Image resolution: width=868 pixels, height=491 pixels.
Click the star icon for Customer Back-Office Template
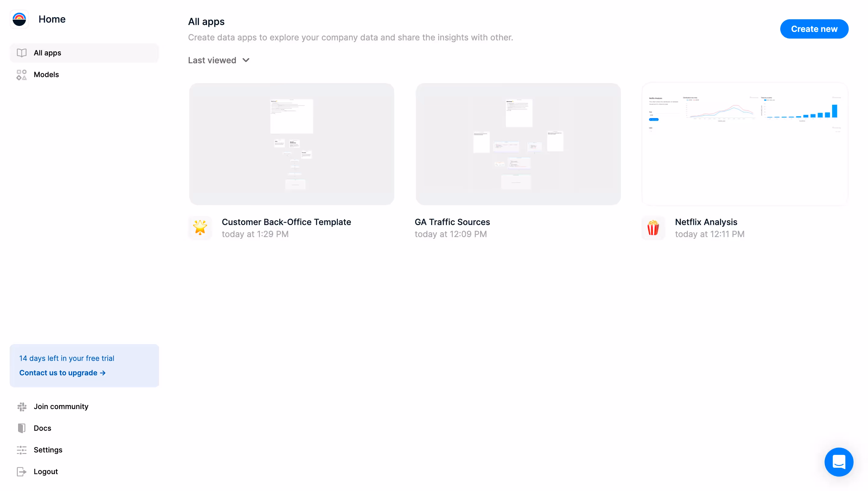(200, 228)
